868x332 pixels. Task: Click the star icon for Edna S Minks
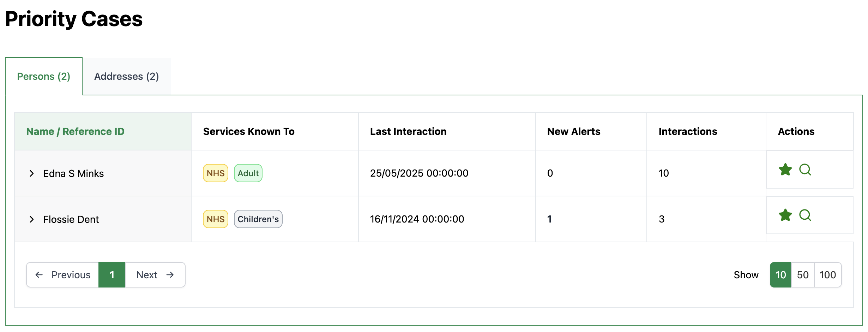[x=785, y=170]
